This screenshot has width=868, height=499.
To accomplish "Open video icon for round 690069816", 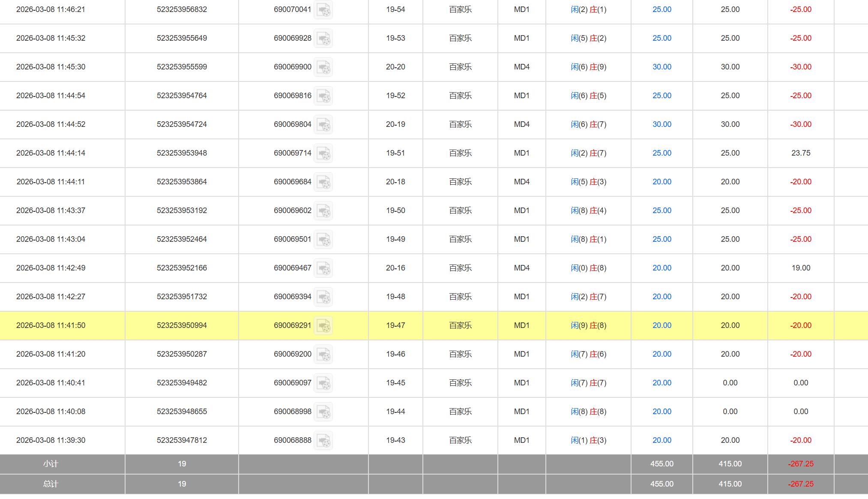I will pyautogui.click(x=323, y=96).
